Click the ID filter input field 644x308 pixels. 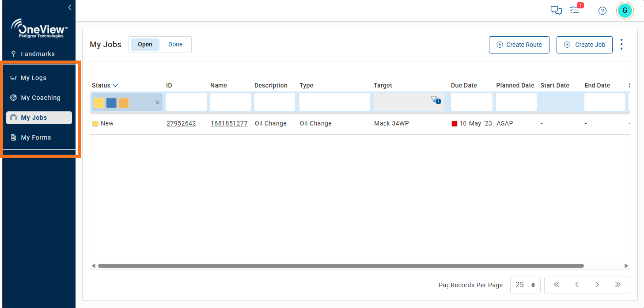click(x=186, y=102)
